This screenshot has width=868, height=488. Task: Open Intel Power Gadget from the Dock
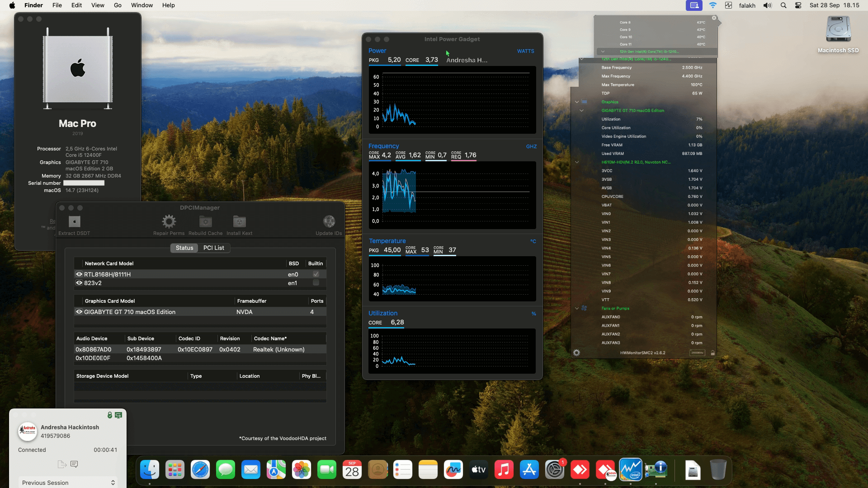coord(631,469)
